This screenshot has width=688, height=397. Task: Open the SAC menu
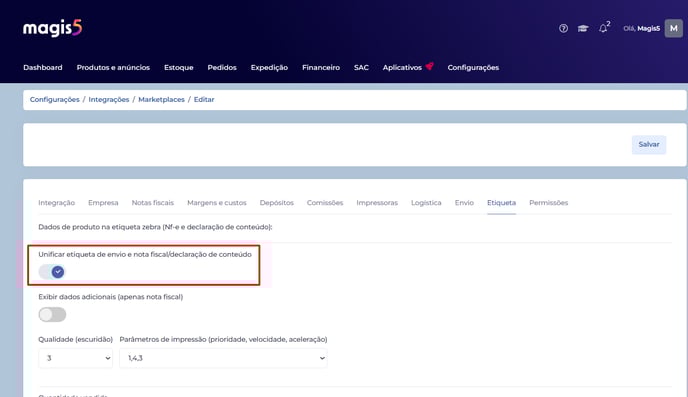click(x=361, y=68)
